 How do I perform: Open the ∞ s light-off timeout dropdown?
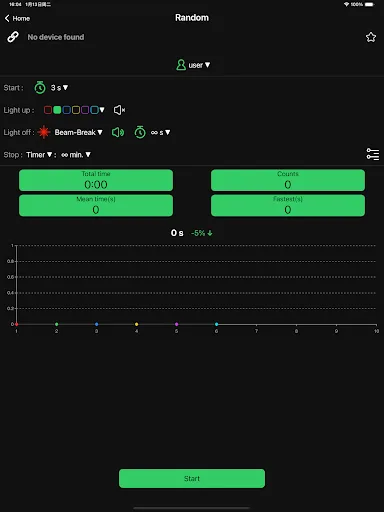(x=160, y=132)
